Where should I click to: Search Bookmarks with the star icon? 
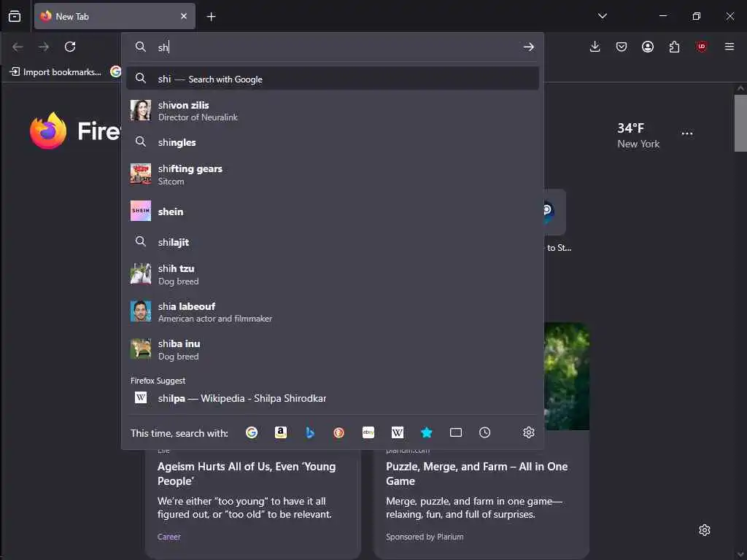(426, 432)
